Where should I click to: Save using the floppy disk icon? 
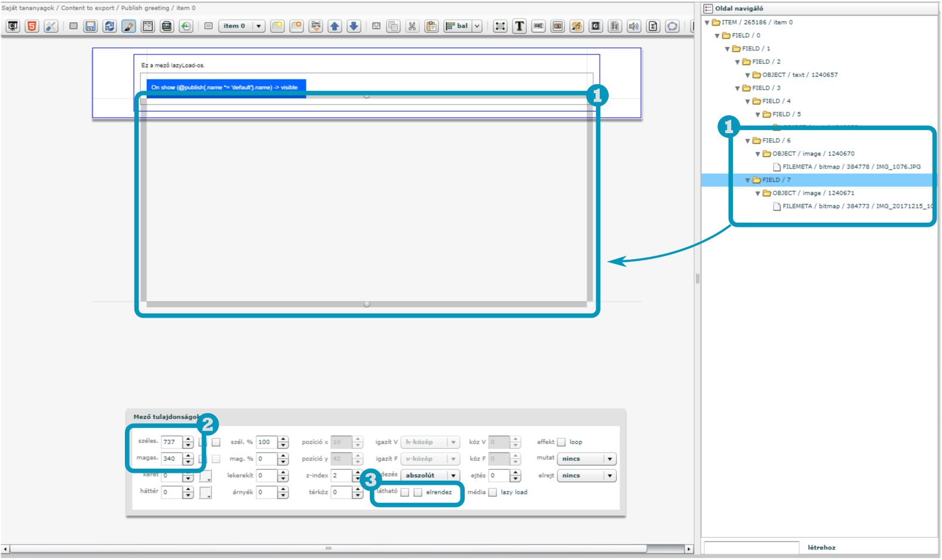90,26
